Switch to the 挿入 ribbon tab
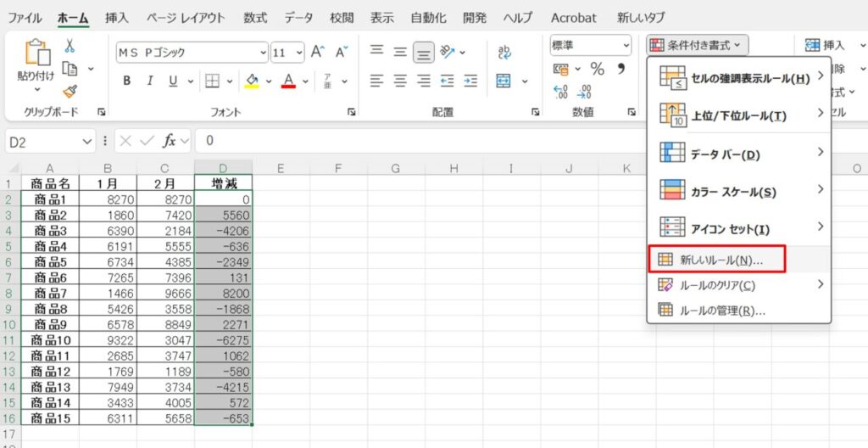The height and width of the screenshot is (448, 868). 117,18
